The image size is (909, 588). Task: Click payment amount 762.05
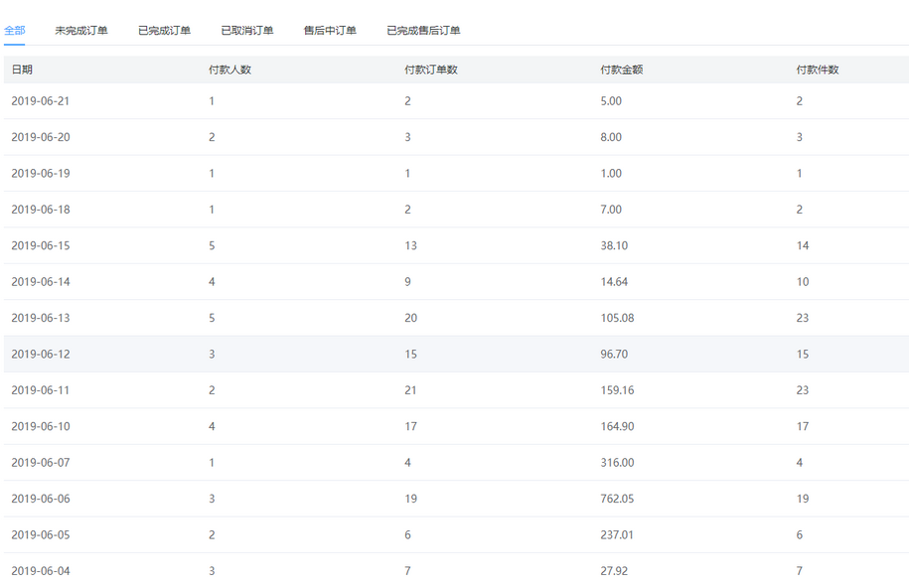[617, 499]
